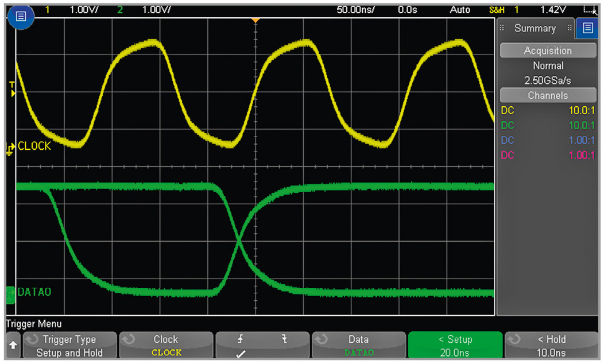Select the Hold time 10.0ns softkey

point(551,346)
